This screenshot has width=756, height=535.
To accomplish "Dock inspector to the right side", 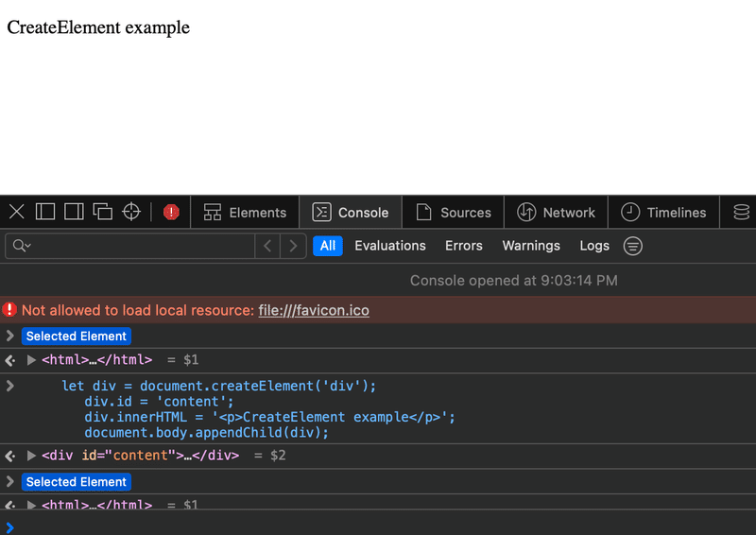I will pos(74,212).
